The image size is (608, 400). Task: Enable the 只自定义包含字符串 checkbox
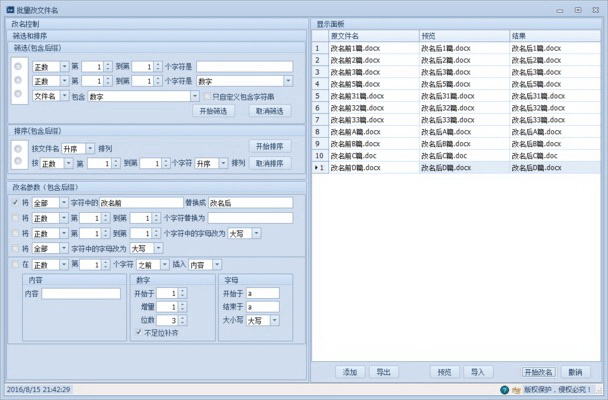click(206, 96)
